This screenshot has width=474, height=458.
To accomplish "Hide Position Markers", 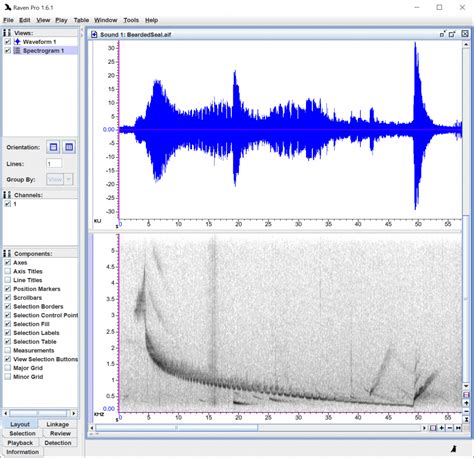I will tap(8, 289).
